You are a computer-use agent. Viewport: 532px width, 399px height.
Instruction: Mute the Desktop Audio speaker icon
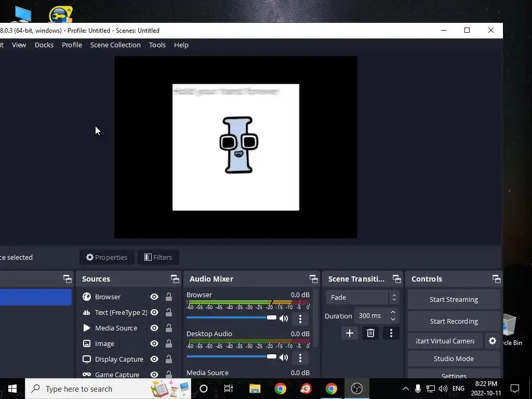(284, 357)
